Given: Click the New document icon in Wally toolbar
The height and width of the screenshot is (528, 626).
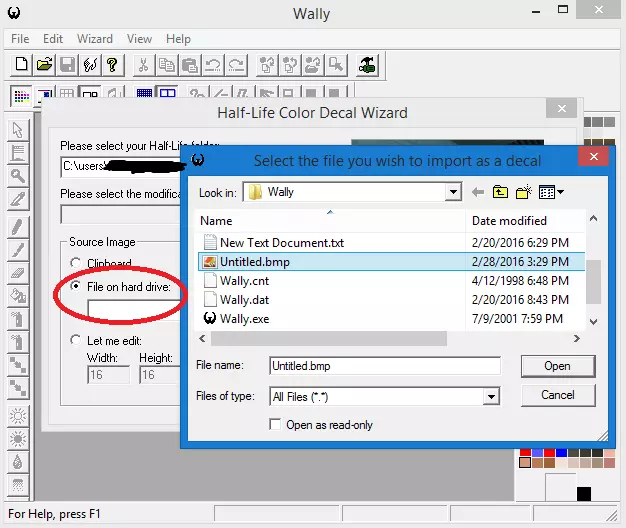Looking at the screenshot, I should click(x=21, y=65).
